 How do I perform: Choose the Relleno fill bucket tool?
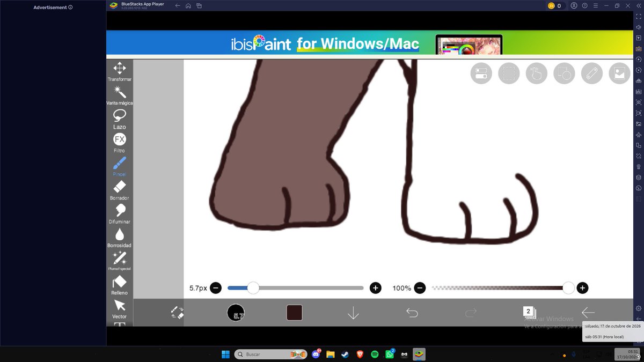point(119,285)
